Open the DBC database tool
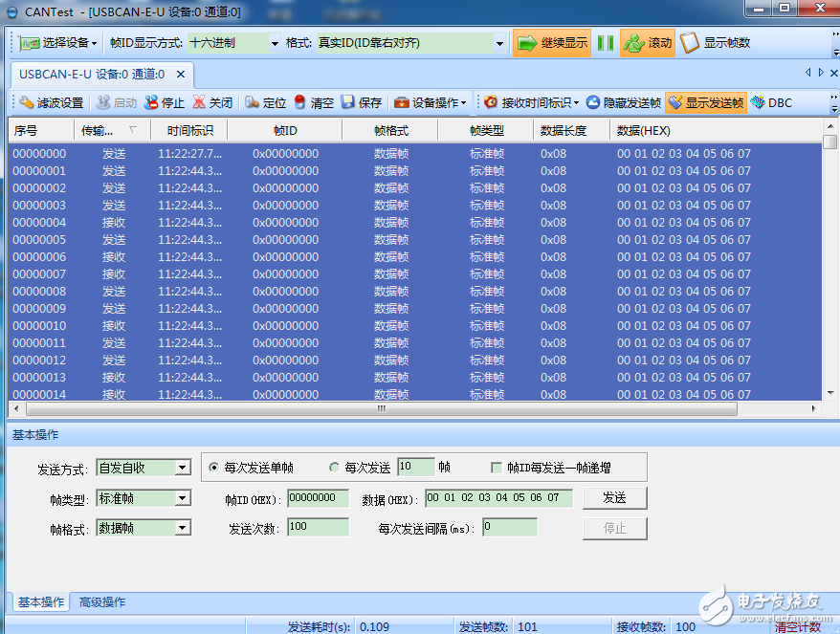Image resolution: width=840 pixels, height=634 pixels. point(770,102)
